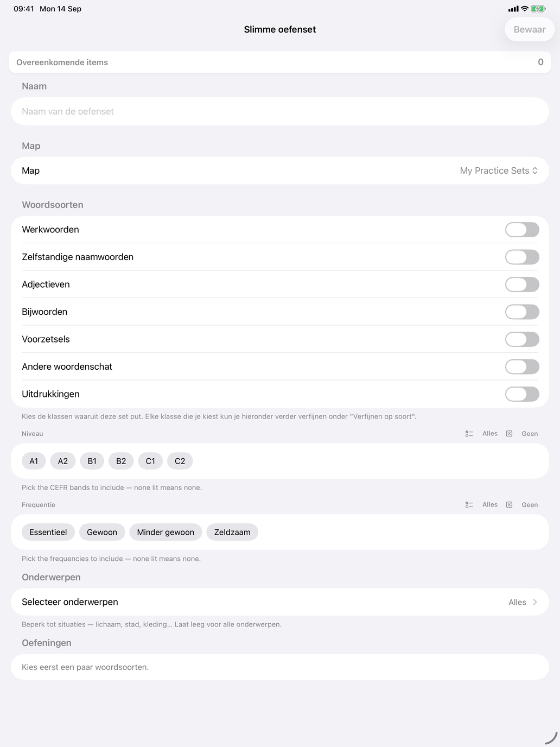
Task: Select the Essentieel frequency chip
Action: click(x=48, y=532)
